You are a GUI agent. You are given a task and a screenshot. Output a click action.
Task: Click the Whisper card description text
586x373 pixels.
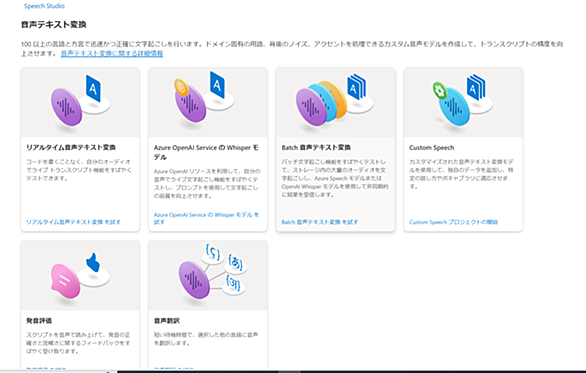pyautogui.click(x=207, y=184)
